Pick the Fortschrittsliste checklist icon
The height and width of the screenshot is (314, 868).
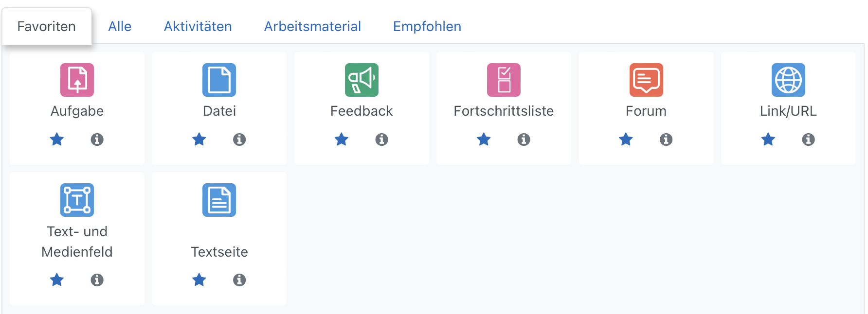[504, 80]
